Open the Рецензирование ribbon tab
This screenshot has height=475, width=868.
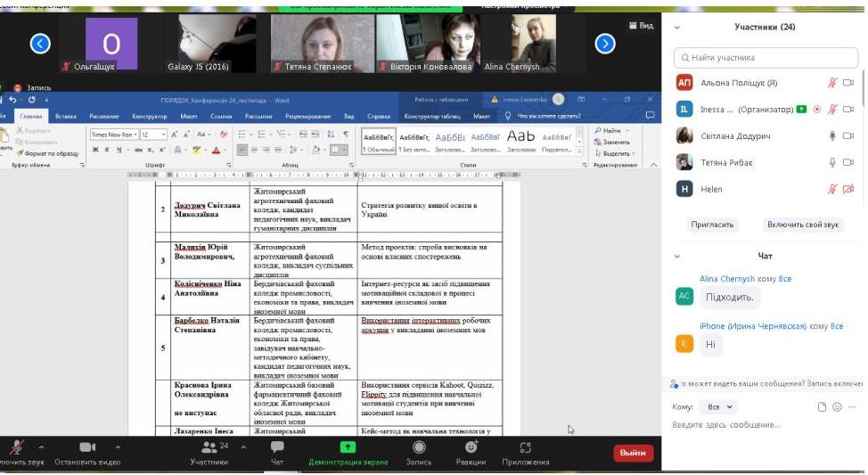click(x=307, y=116)
